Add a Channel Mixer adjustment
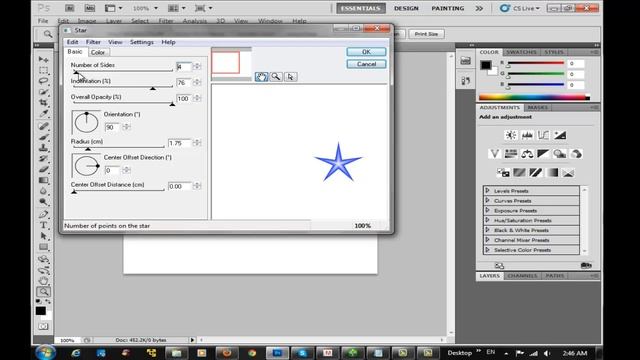 pos(576,154)
